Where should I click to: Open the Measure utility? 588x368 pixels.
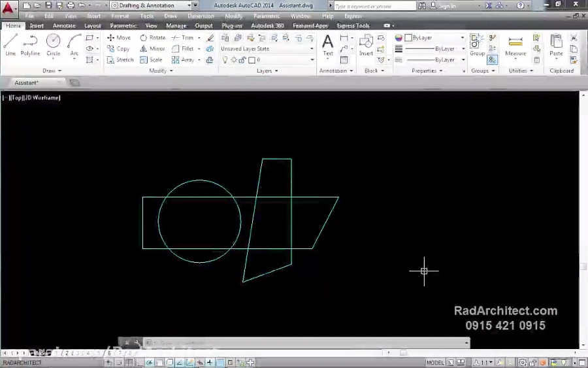[515, 45]
